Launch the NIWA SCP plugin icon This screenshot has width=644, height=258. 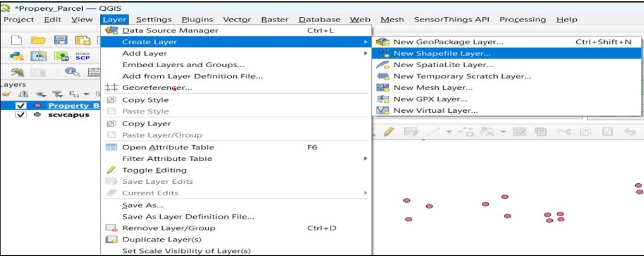click(82, 56)
